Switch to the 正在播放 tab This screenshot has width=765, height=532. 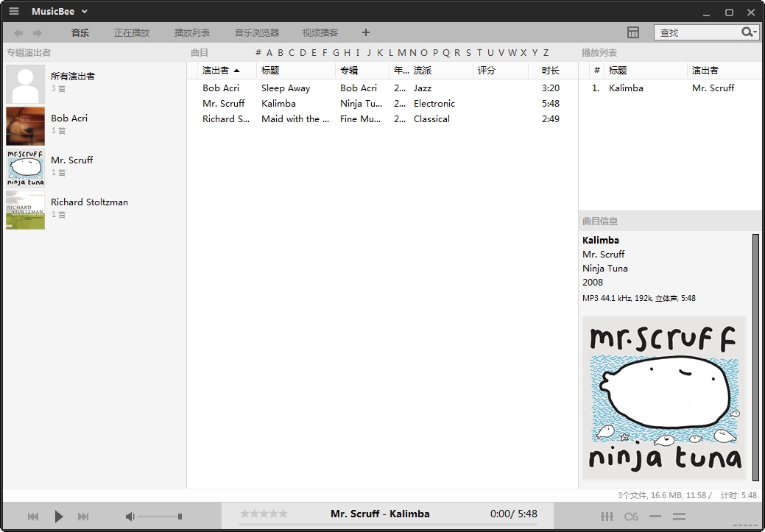pos(132,32)
